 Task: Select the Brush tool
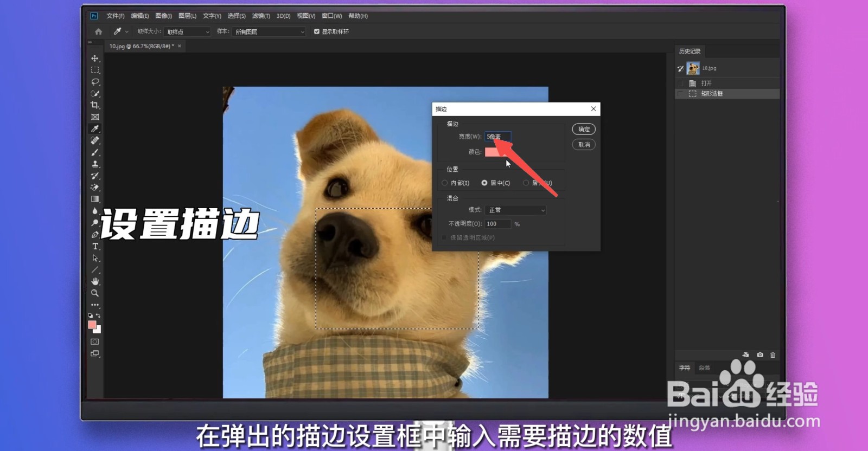95,152
